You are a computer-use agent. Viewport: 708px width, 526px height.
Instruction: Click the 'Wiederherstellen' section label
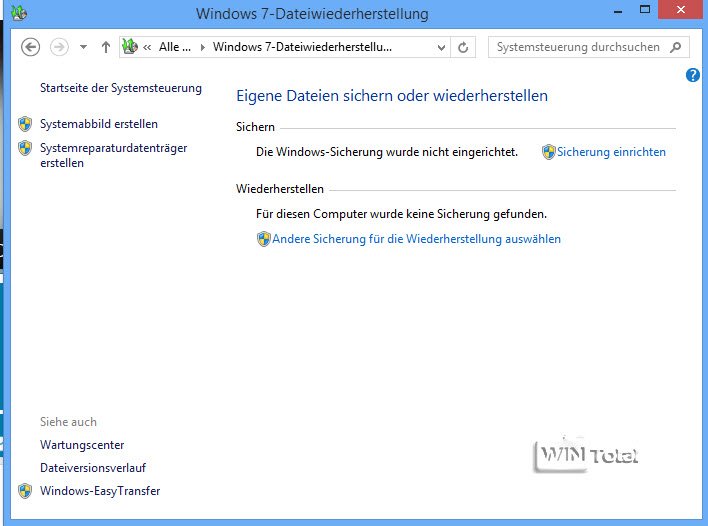[279, 189]
